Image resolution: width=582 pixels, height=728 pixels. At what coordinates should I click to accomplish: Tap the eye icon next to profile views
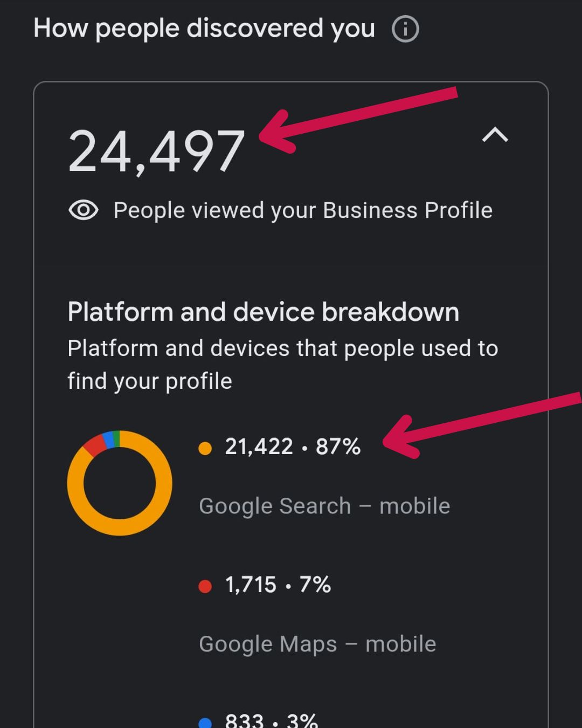point(84,210)
